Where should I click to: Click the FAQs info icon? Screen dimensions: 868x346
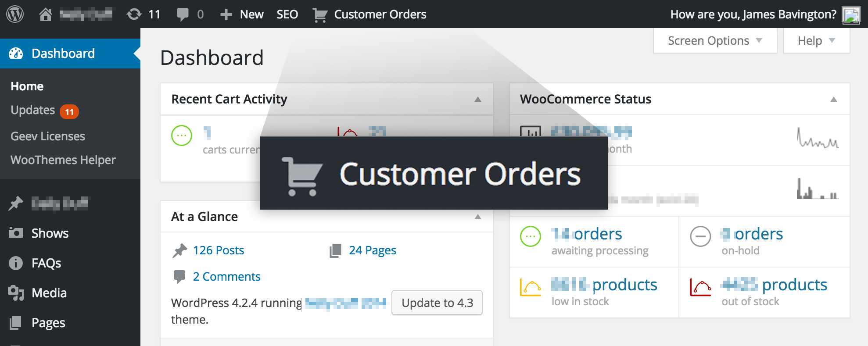[16, 263]
